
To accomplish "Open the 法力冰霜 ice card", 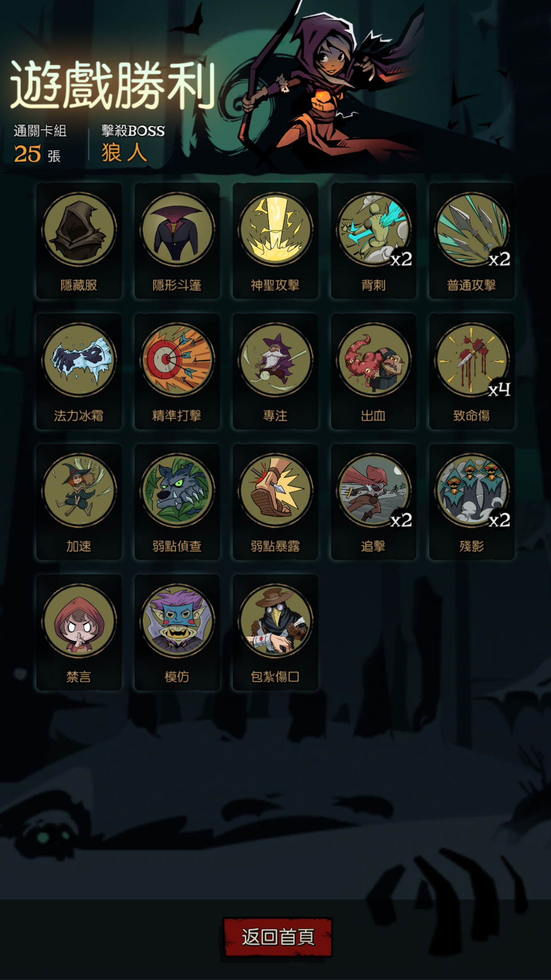I will 79,371.
